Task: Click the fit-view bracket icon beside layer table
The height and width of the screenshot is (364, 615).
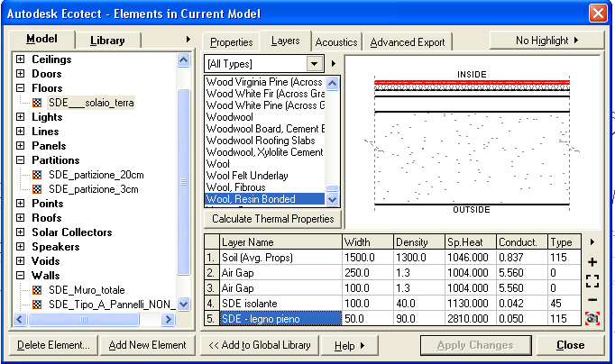Action: [592, 281]
